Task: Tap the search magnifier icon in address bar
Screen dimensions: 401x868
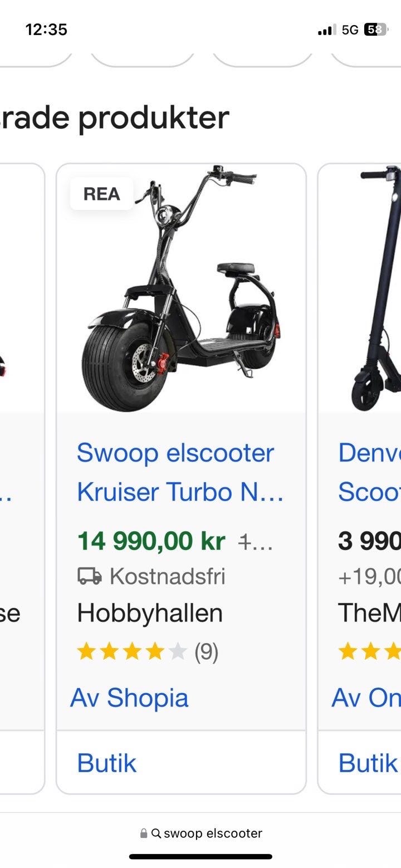Action: (156, 833)
